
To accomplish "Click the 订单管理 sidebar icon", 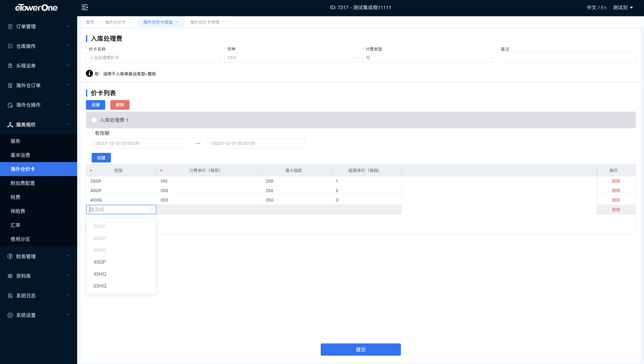I will [10, 27].
